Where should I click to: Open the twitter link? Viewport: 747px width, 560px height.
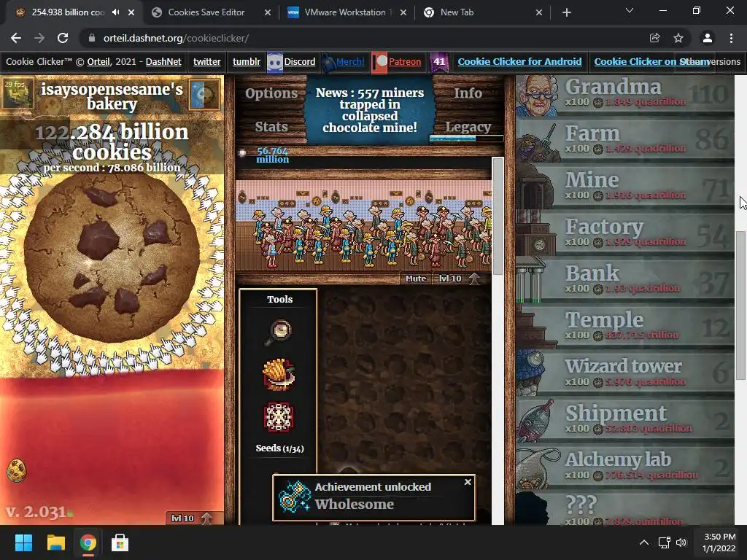pos(206,61)
